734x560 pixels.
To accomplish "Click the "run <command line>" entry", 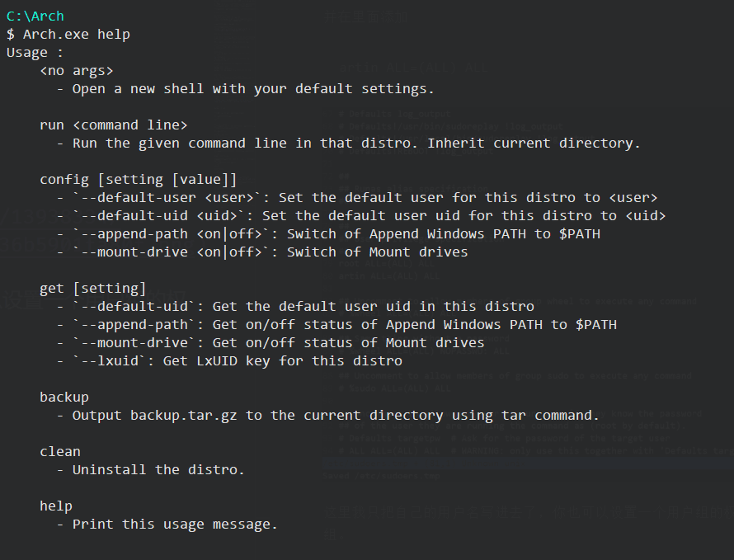I will tap(113, 125).
